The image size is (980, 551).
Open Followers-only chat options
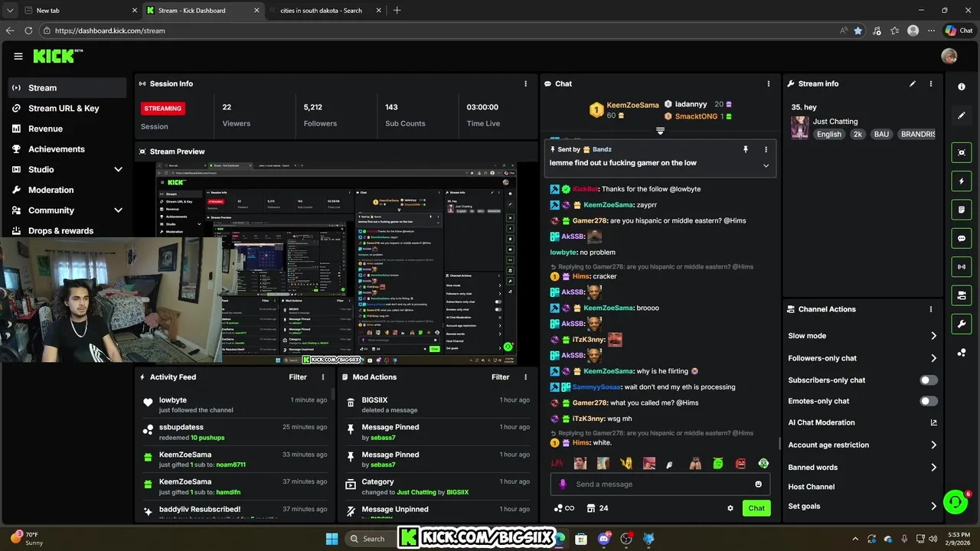tap(862, 358)
